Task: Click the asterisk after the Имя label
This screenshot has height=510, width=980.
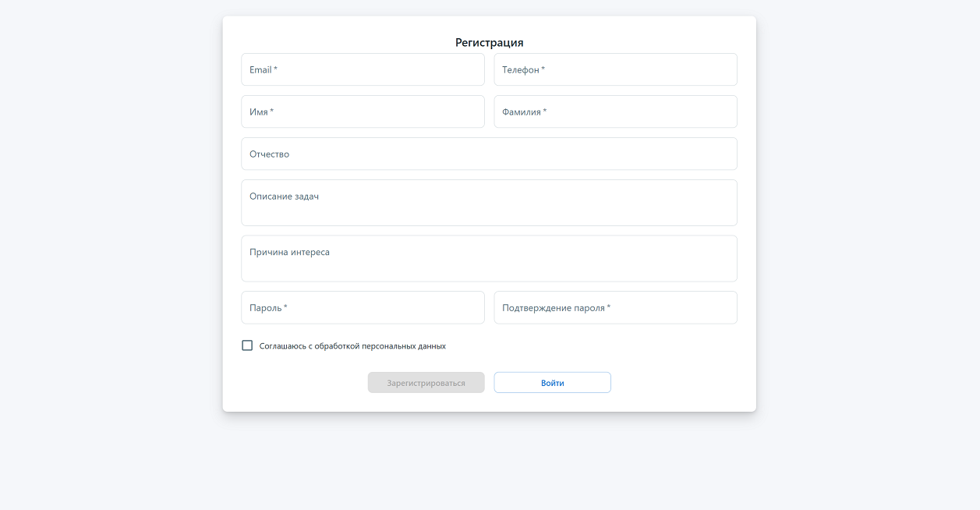Action: (272, 112)
